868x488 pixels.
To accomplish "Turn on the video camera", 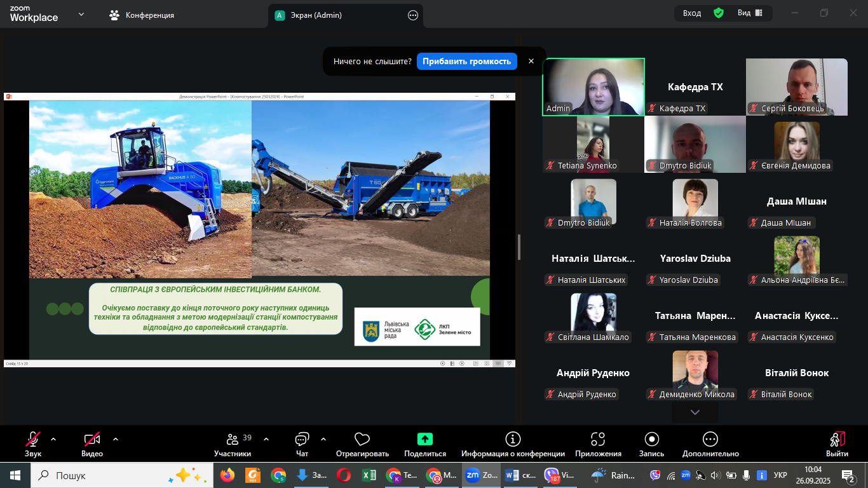I will [x=92, y=439].
